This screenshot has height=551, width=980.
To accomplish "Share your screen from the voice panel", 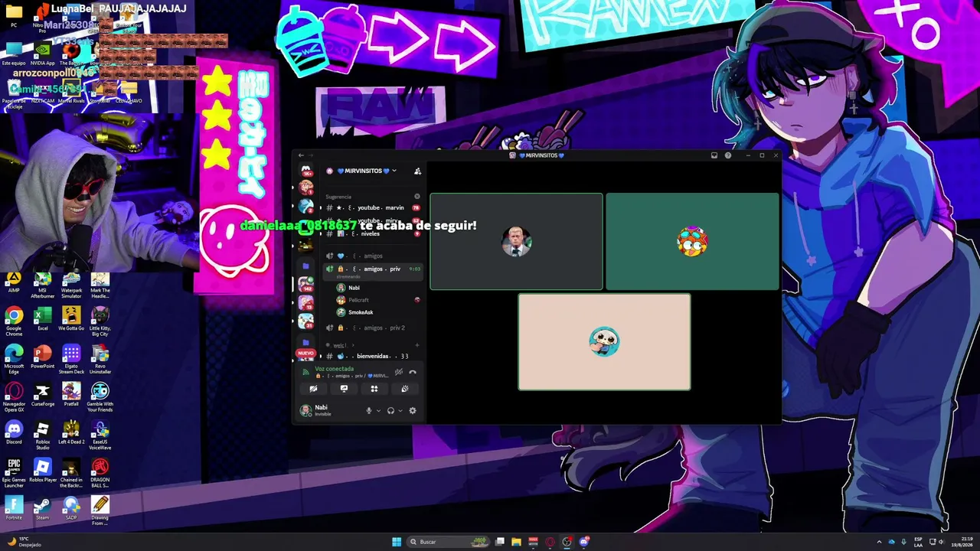I will pos(344,389).
